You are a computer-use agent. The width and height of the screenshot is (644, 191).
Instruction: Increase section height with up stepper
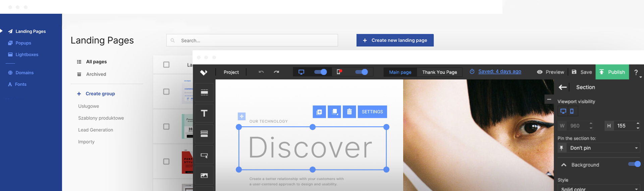click(638, 123)
